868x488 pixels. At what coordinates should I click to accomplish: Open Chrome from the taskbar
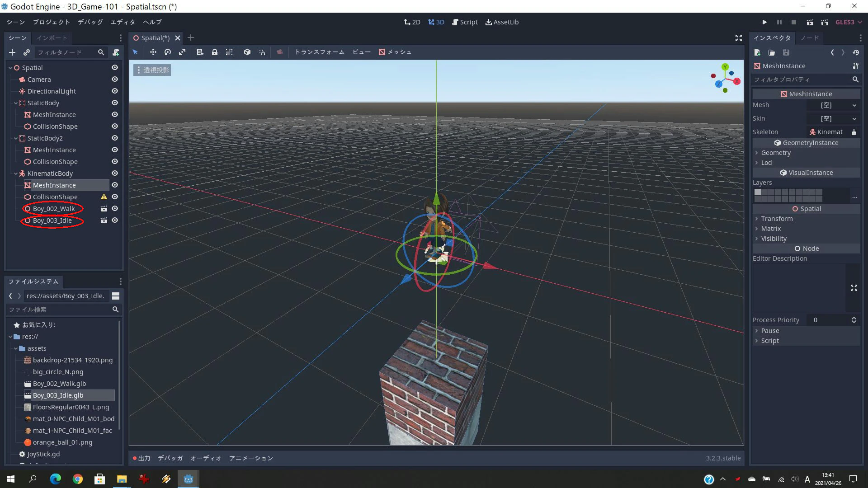coord(78,479)
